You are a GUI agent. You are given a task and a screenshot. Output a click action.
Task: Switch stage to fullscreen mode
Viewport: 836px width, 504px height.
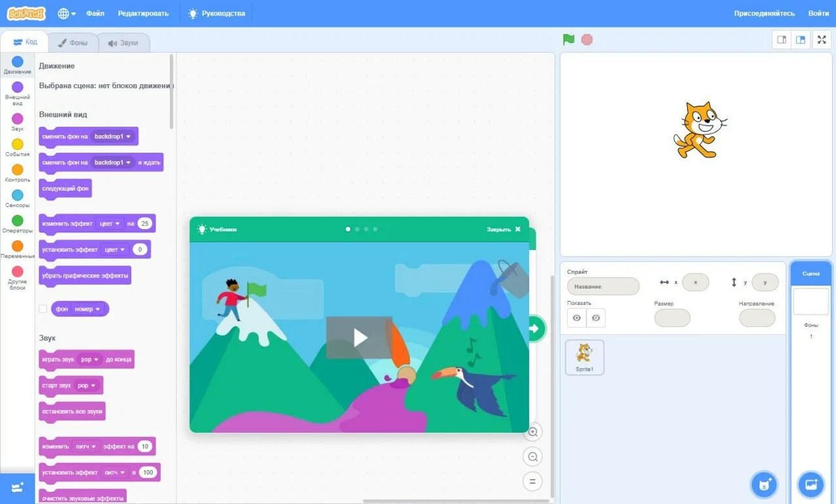pyautogui.click(x=822, y=39)
